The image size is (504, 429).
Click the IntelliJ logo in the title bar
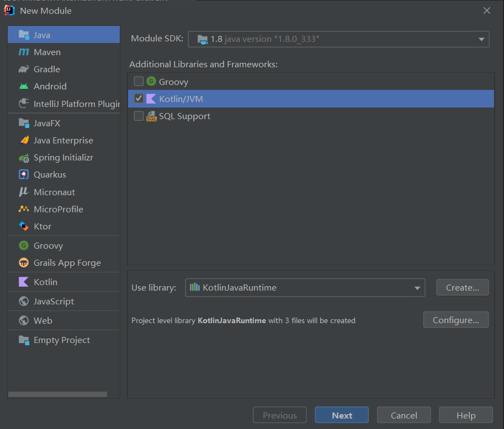coord(9,10)
